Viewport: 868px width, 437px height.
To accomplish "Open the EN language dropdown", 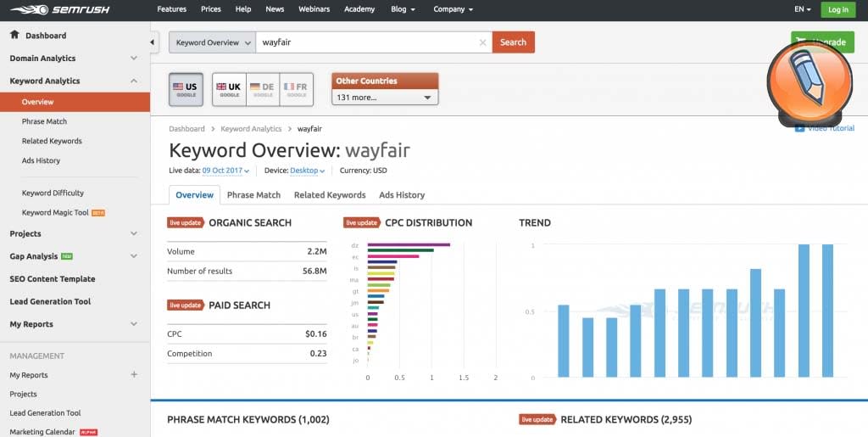I will pos(803,9).
